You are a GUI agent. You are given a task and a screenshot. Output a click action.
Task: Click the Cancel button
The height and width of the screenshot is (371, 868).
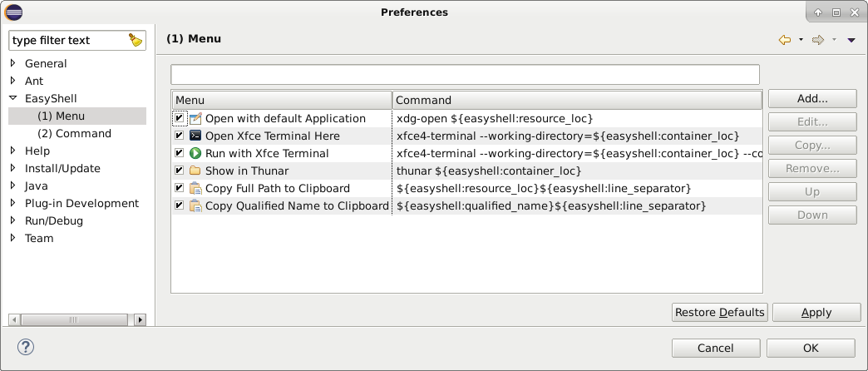pos(716,348)
